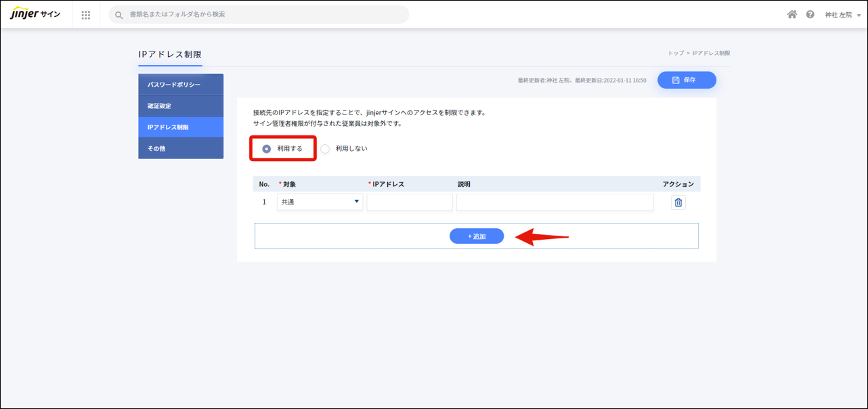Delete row 1 with trash icon

[678, 202]
